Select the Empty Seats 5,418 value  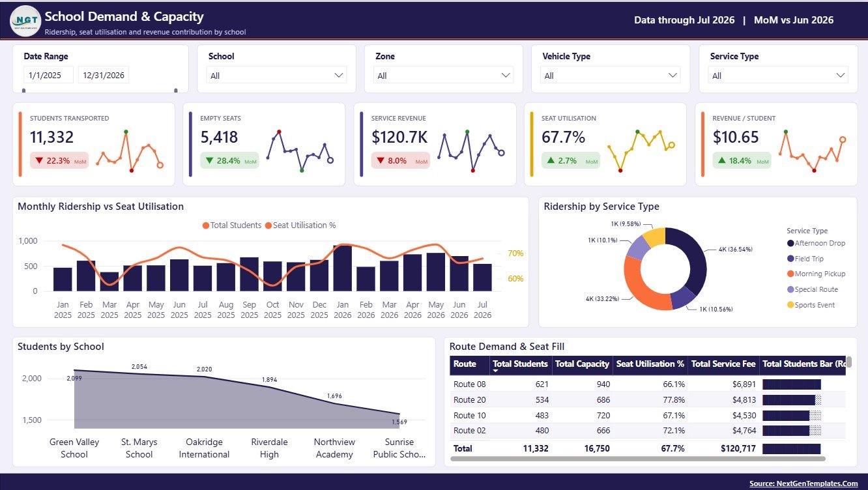[x=219, y=137]
